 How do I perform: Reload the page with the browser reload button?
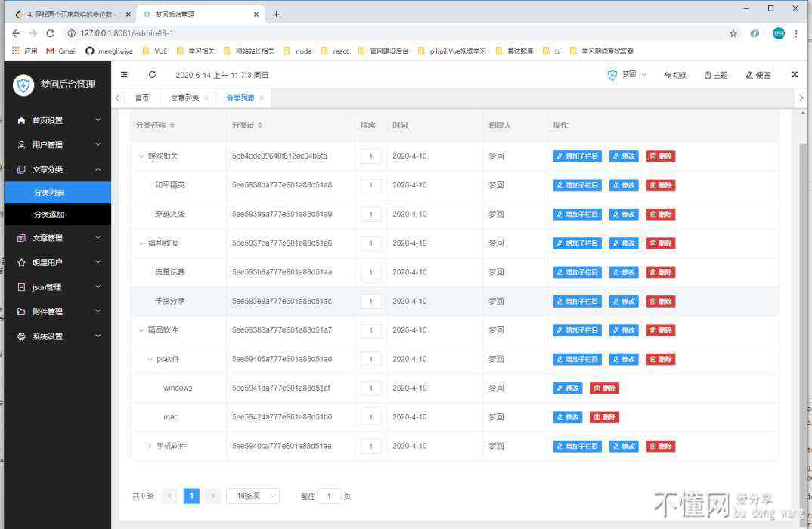(x=50, y=33)
